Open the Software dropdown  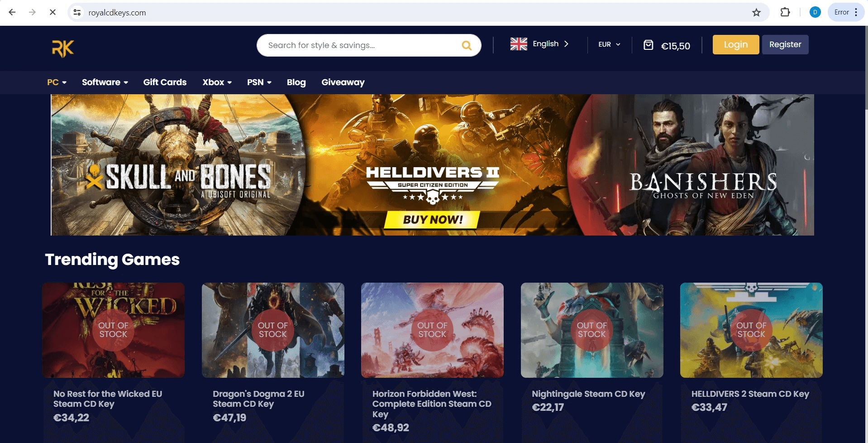[104, 82]
